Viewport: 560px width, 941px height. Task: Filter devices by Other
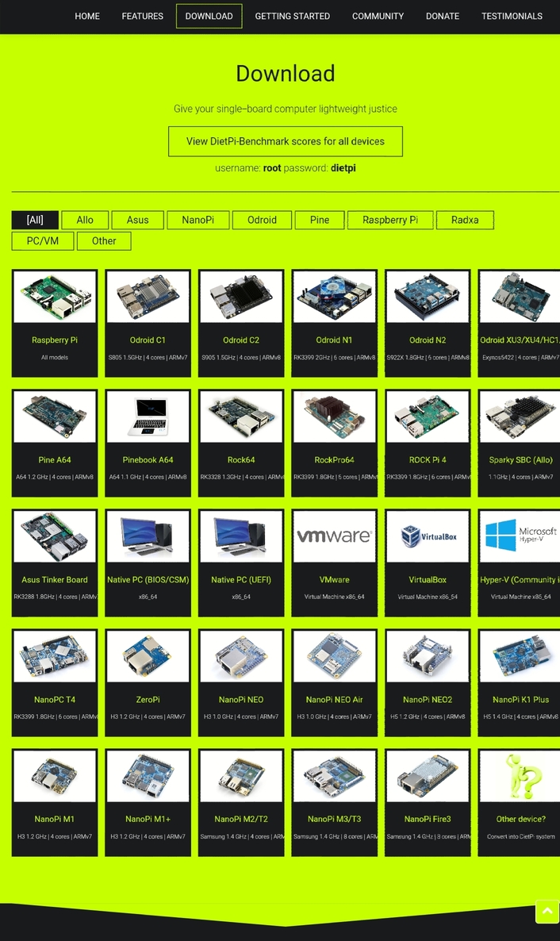[x=104, y=240]
